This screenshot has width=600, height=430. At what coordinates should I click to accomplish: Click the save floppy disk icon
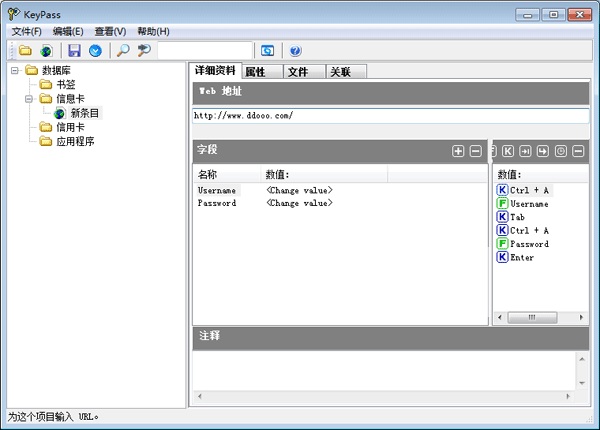(74, 51)
